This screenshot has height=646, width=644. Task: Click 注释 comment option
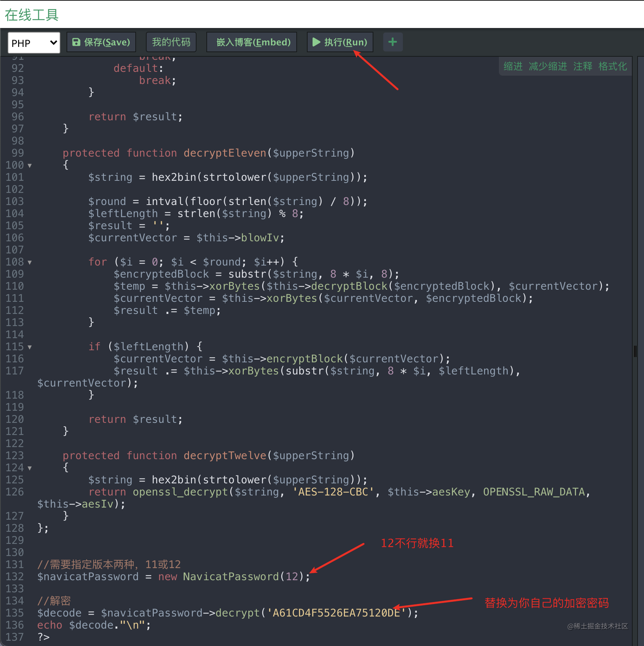583,67
